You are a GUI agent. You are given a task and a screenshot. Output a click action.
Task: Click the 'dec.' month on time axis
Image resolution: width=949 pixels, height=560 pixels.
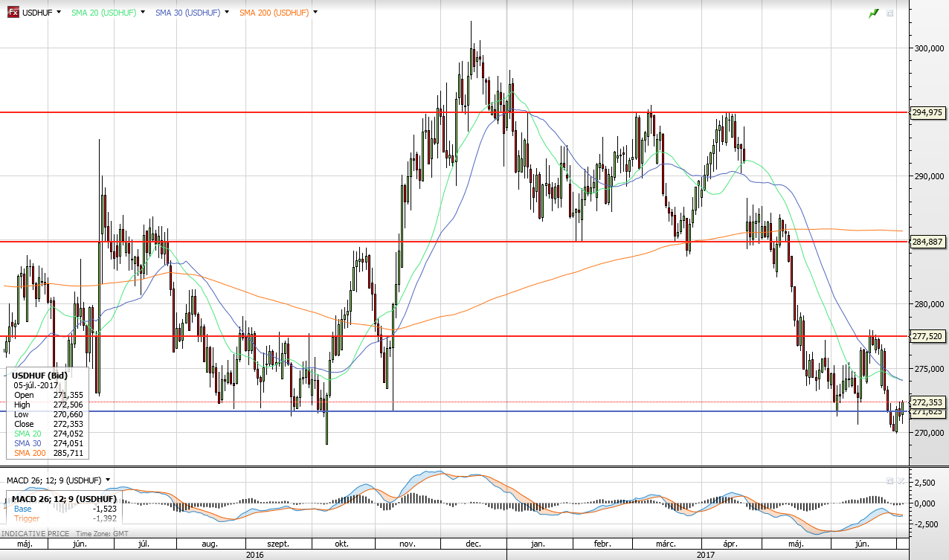[473, 544]
